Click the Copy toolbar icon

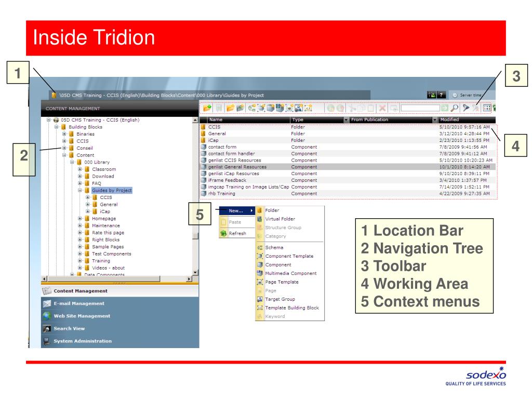361,108
